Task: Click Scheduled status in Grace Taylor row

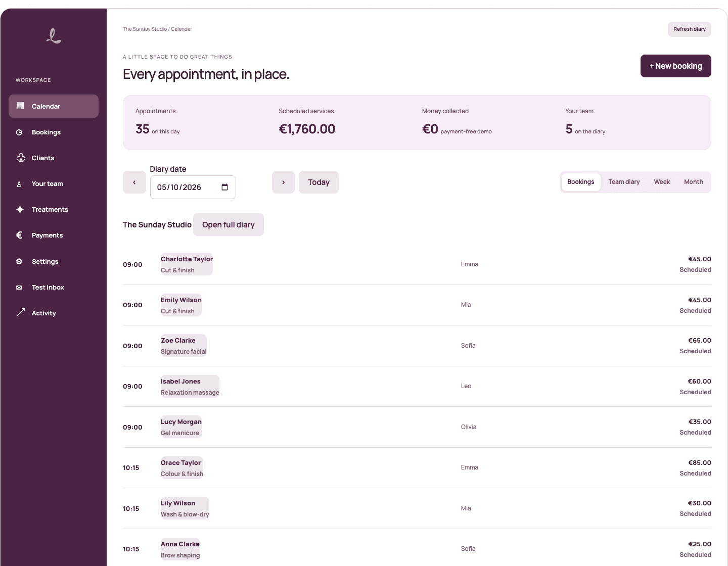Action: click(x=695, y=474)
